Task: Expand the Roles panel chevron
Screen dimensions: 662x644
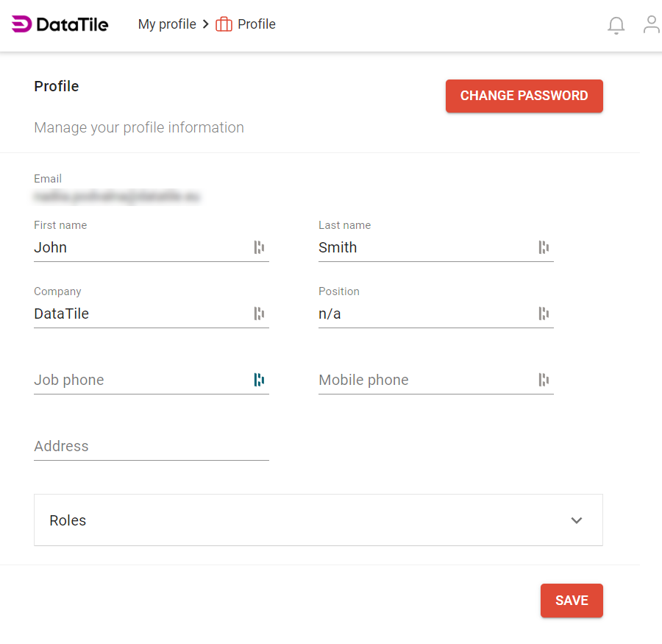Action: pos(577,520)
